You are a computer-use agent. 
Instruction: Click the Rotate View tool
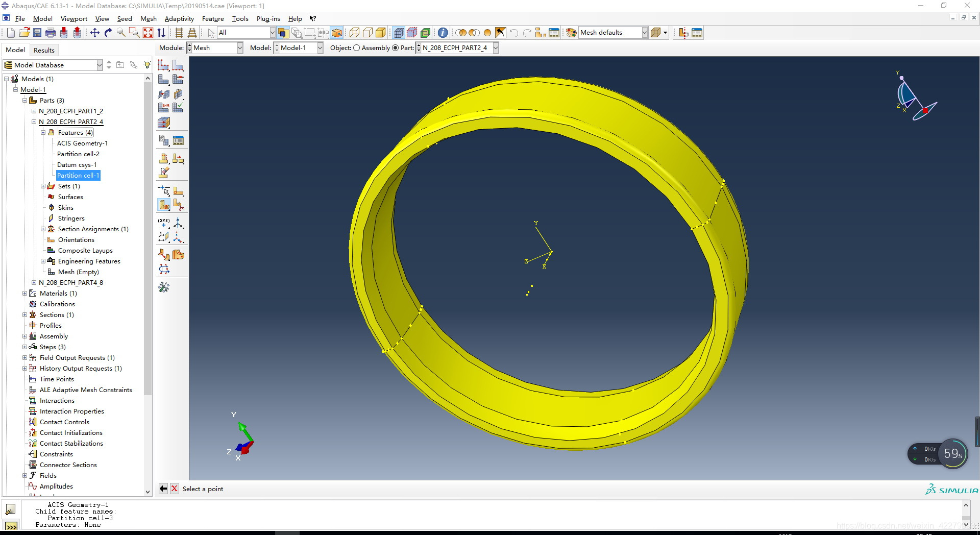tap(108, 33)
